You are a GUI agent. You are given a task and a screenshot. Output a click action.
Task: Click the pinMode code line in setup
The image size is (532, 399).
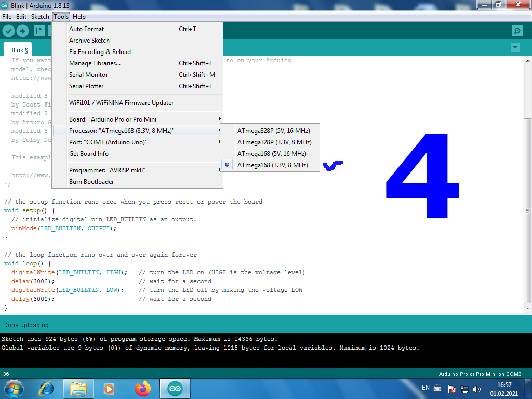click(64, 229)
